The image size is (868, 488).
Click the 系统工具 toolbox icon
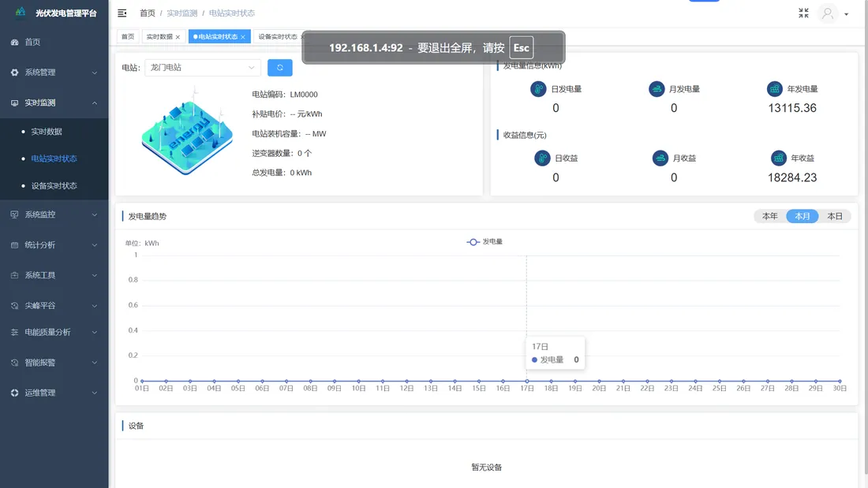pyautogui.click(x=14, y=275)
